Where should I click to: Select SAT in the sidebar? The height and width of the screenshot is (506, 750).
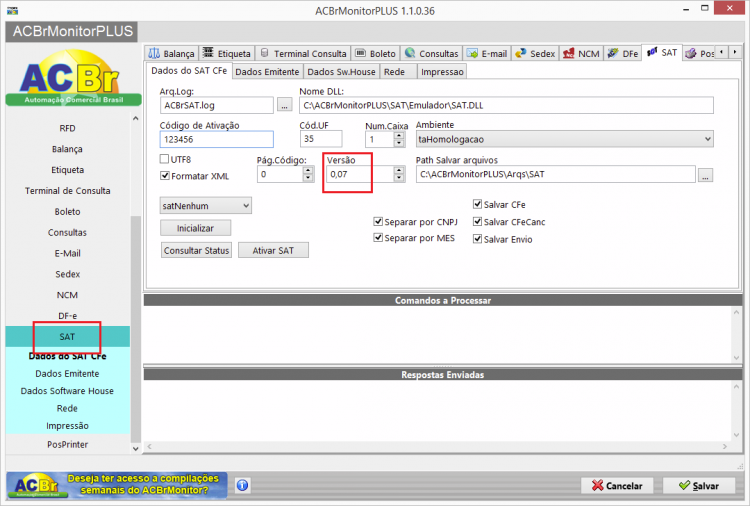(x=67, y=337)
